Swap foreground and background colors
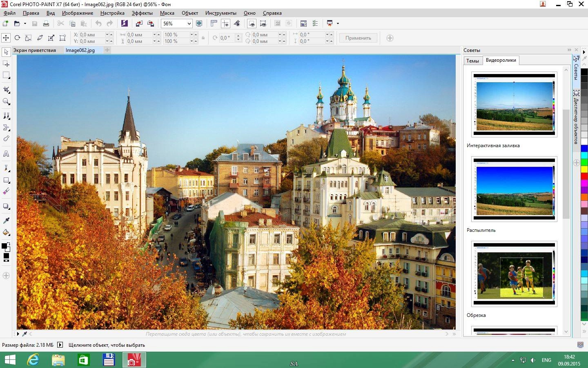Image resolution: width=588 pixels, height=368 pixels. (8, 245)
